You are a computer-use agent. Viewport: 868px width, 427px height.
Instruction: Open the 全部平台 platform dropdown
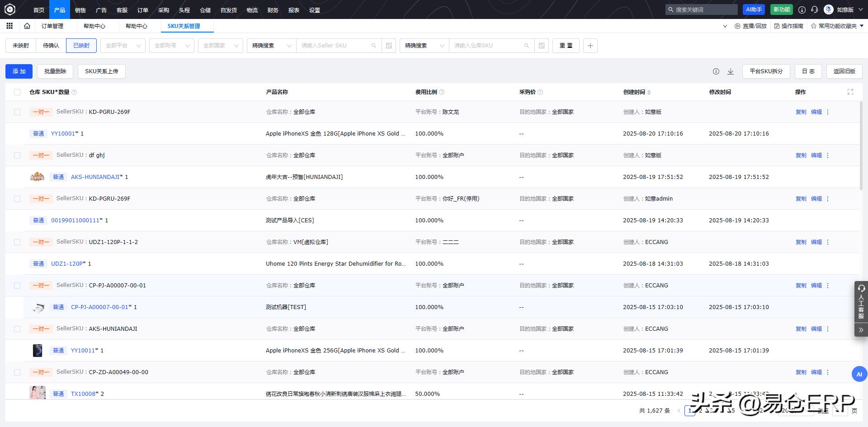tap(123, 46)
